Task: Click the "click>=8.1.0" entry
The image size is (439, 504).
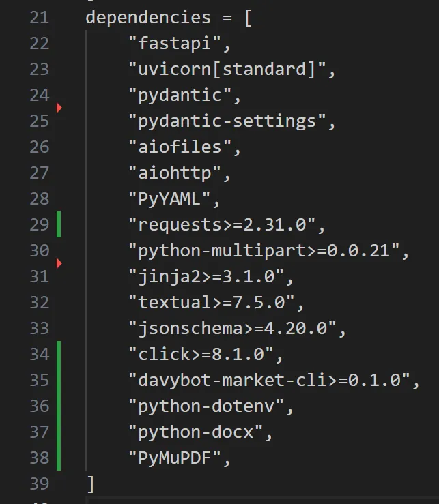Action: (x=201, y=355)
